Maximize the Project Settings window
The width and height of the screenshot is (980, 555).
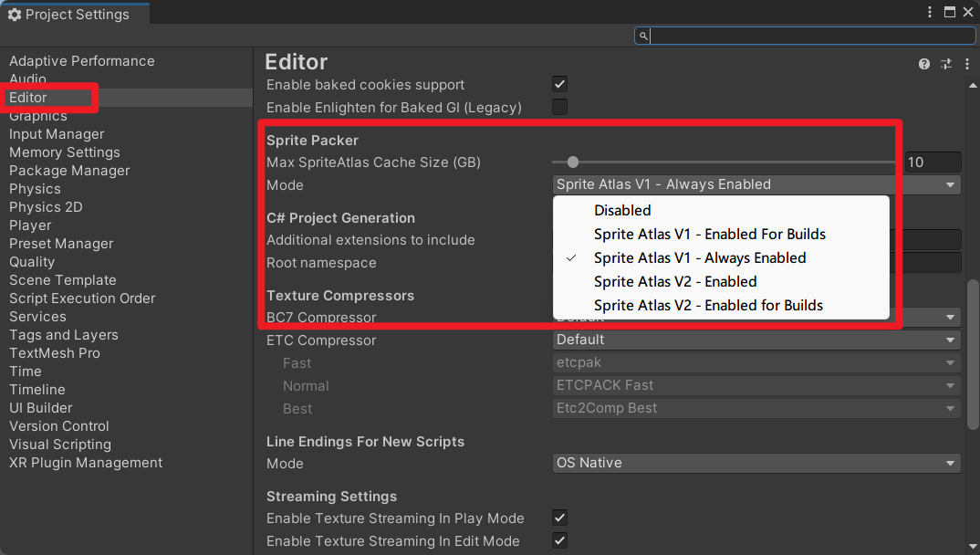coord(949,12)
